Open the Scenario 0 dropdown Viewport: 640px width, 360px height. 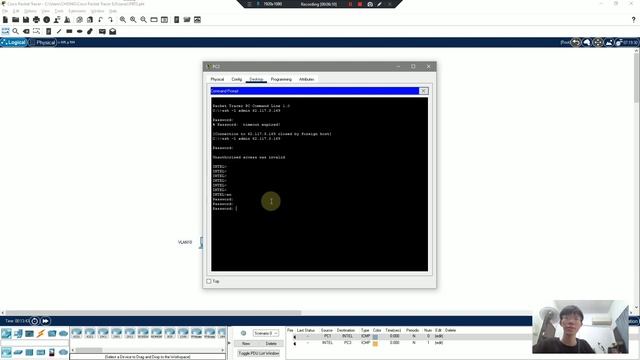(266, 333)
